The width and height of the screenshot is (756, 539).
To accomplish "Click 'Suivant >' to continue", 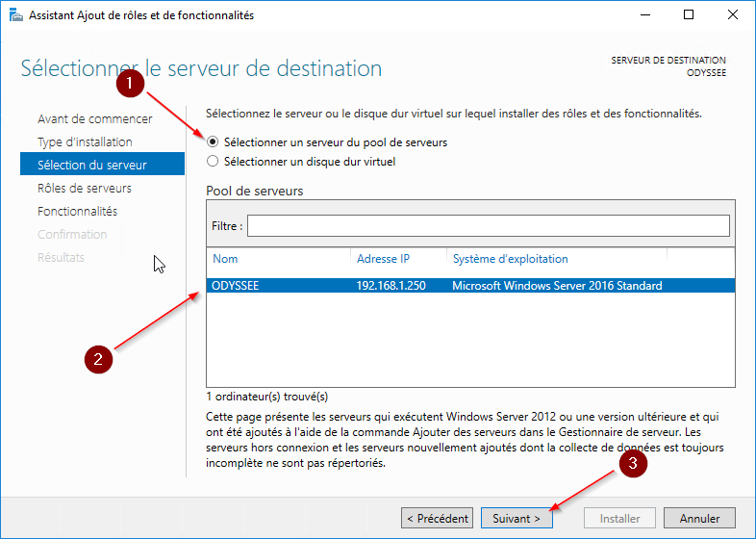I will point(517,518).
